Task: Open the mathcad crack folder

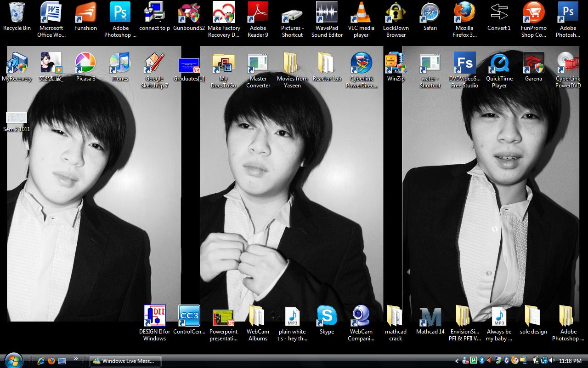Action: pos(396,323)
